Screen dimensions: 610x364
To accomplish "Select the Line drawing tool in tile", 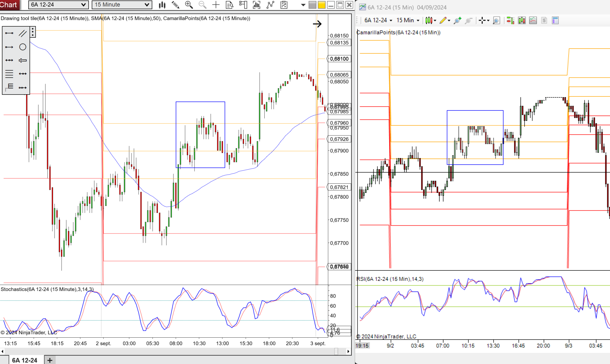I will pos(9,33).
